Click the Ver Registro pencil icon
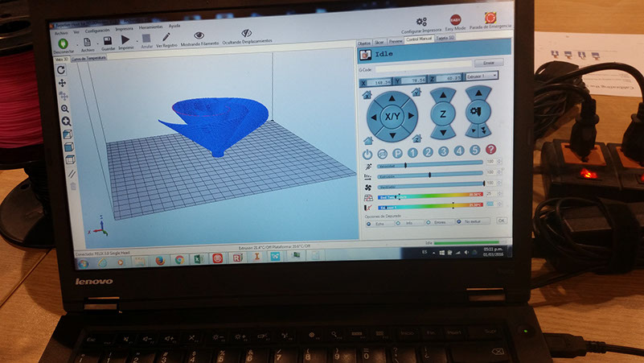Viewport: 644px width, 363px height. point(166,37)
